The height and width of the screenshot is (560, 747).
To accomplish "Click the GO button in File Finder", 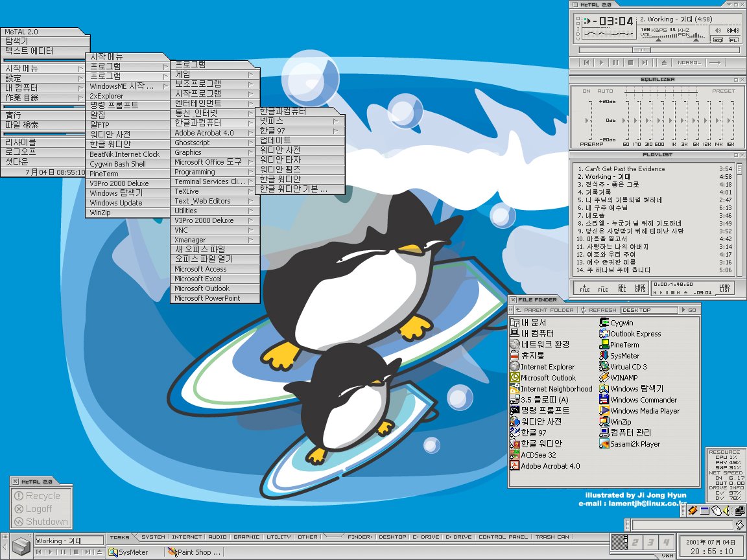I will click(x=689, y=310).
